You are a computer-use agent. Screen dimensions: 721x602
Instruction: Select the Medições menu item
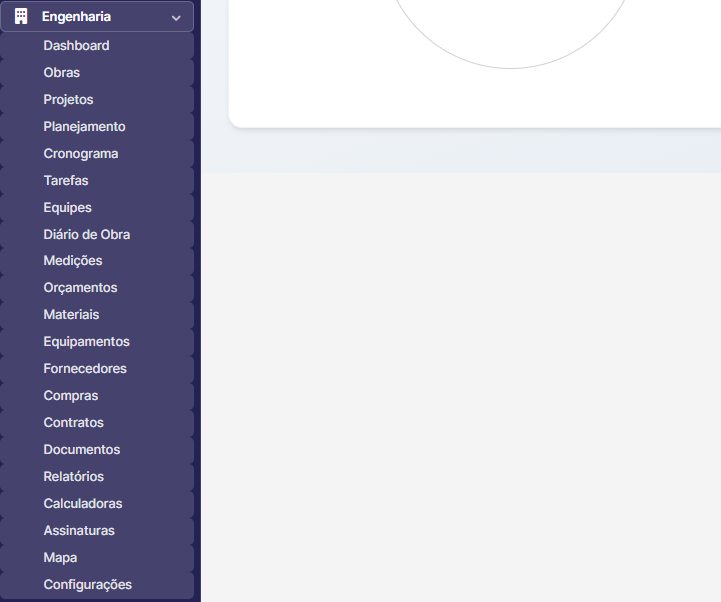73,261
